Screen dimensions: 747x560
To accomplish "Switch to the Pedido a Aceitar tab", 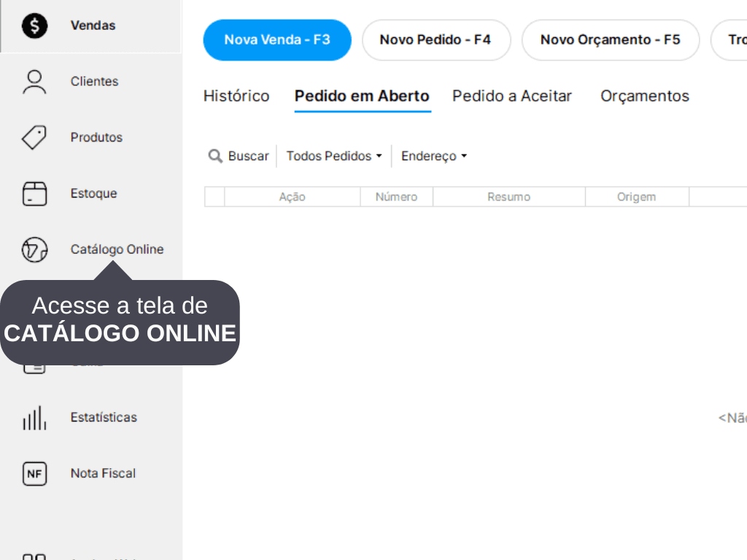I will 511,96.
